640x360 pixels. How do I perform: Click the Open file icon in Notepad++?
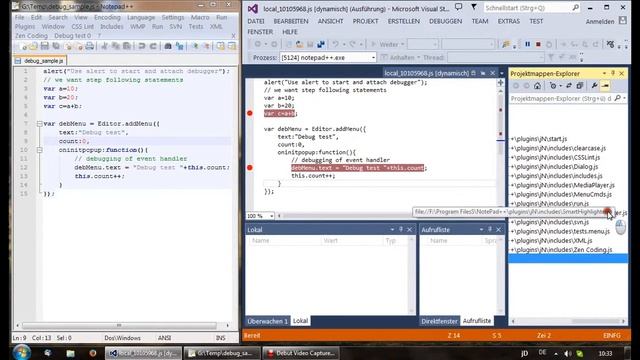(33, 46)
